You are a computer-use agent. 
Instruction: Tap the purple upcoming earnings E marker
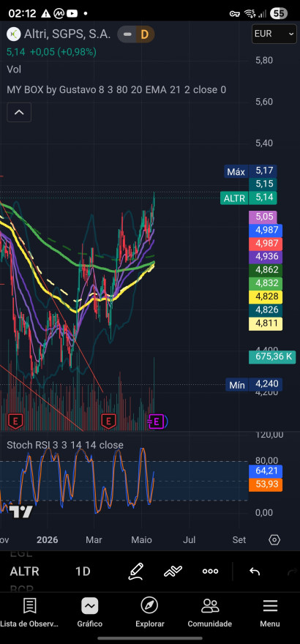tap(157, 422)
